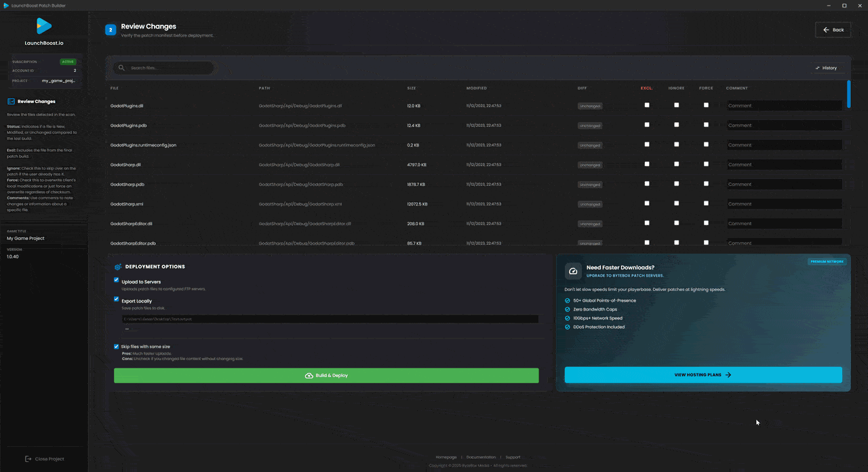Click the GodotSharpEditor.dll file name
This screenshot has height=472, width=868.
(132, 224)
